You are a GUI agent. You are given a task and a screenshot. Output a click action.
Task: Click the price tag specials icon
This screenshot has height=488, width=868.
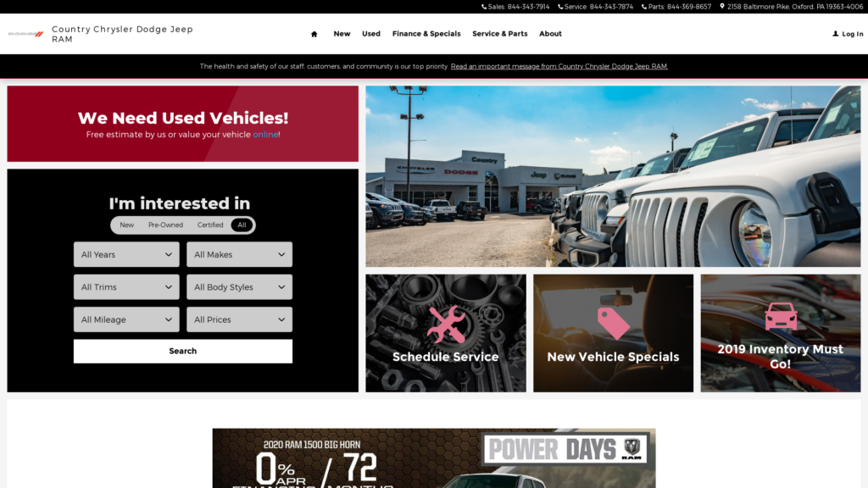614,323
